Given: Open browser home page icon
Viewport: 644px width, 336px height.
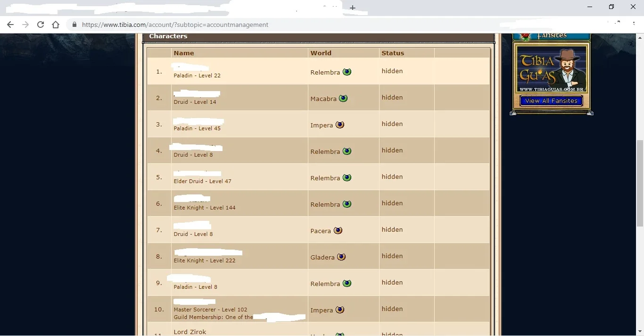Looking at the screenshot, I should 56,25.
